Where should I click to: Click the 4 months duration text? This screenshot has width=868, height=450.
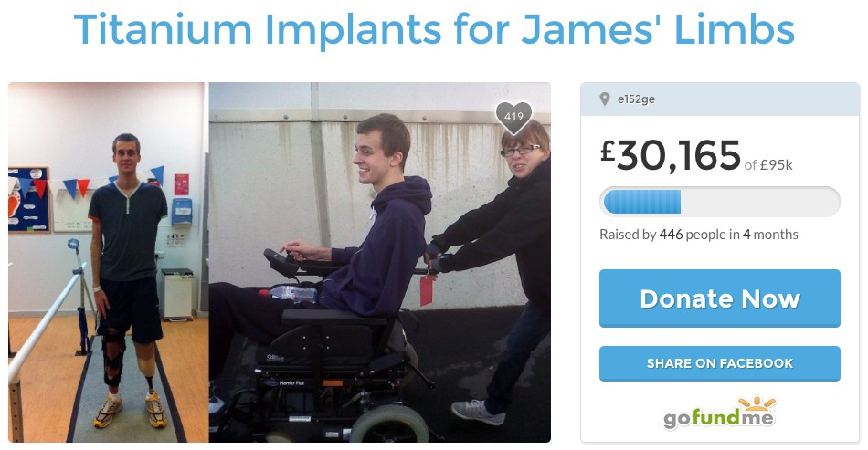pyautogui.click(x=770, y=235)
